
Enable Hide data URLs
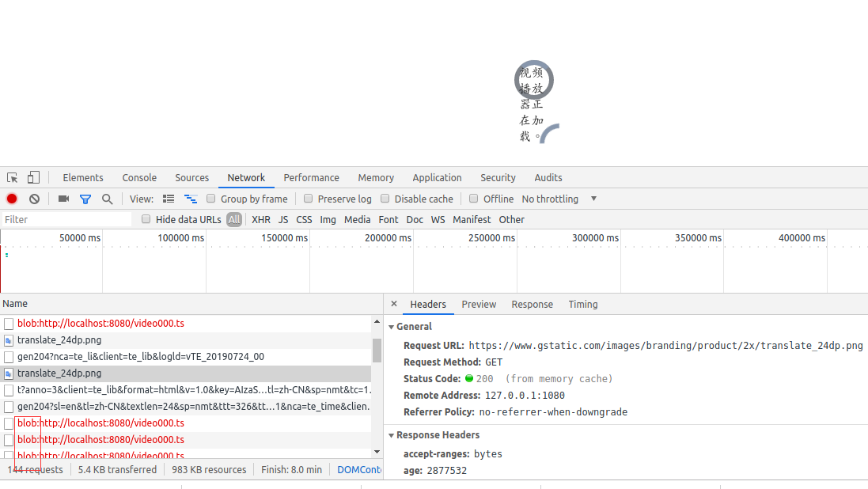point(146,219)
